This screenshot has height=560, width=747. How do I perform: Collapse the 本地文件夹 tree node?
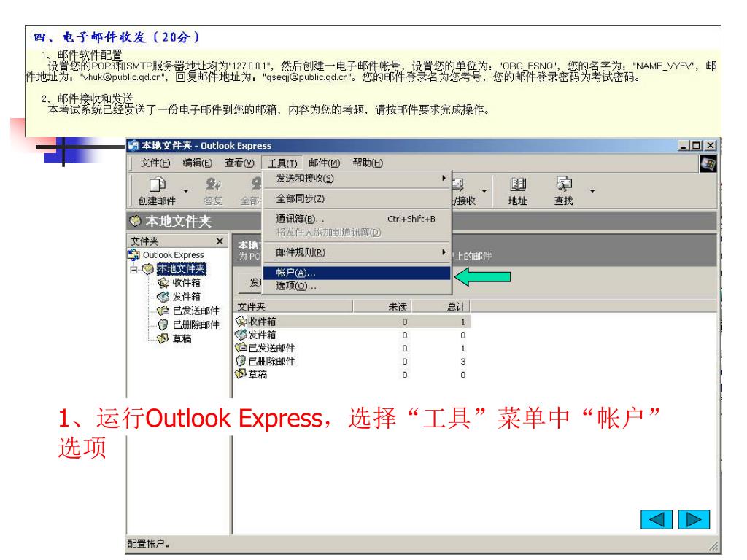(x=134, y=270)
